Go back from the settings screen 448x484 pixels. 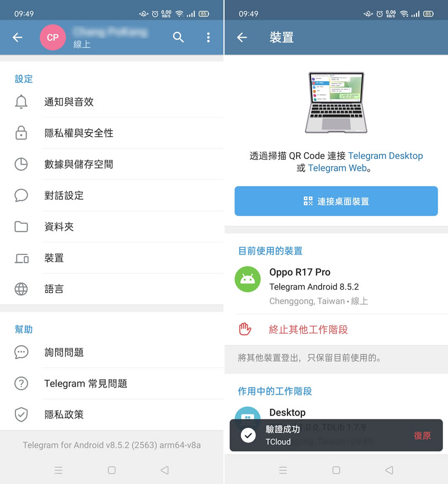tap(18, 38)
